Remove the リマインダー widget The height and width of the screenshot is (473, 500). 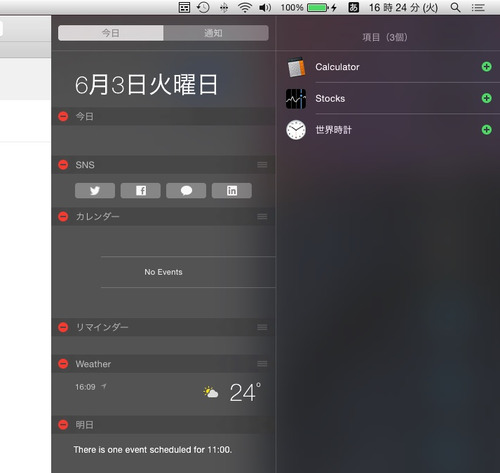click(63, 327)
